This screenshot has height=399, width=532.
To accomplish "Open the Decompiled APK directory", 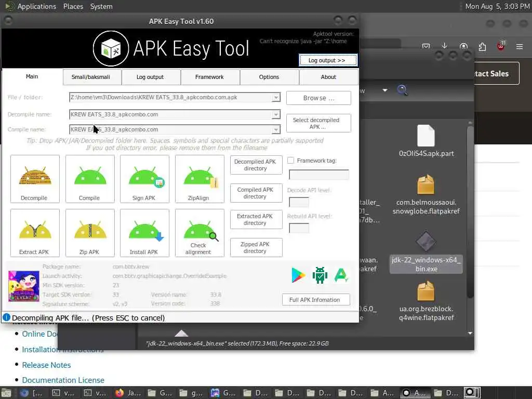I will click(x=256, y=165).
